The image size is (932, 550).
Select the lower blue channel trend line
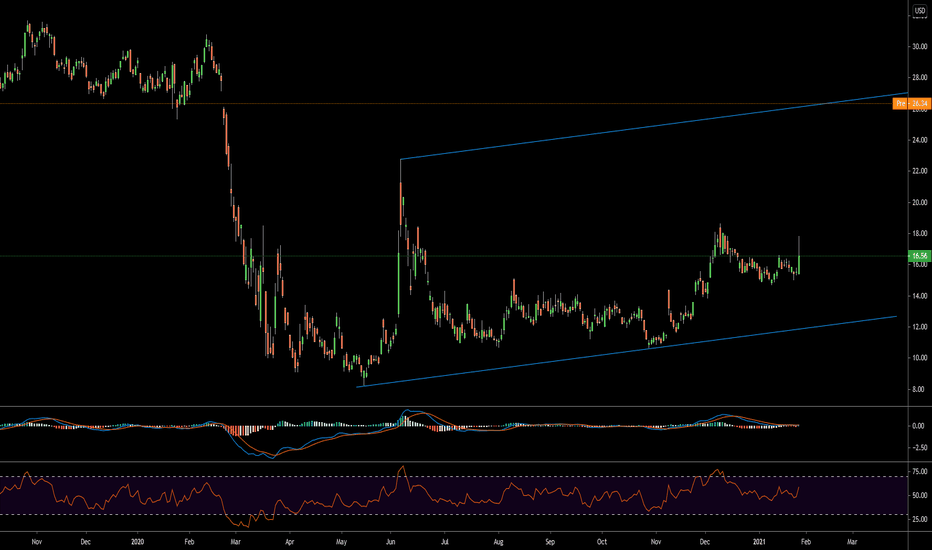coord(627,351)
